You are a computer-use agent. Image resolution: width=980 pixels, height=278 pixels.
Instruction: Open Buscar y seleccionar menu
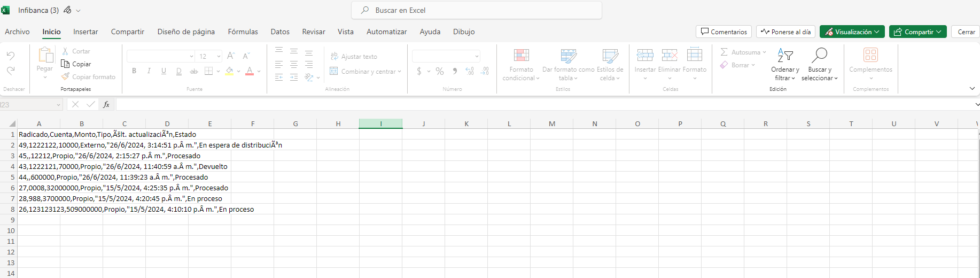pyautogui.click(x=819, y=65)
